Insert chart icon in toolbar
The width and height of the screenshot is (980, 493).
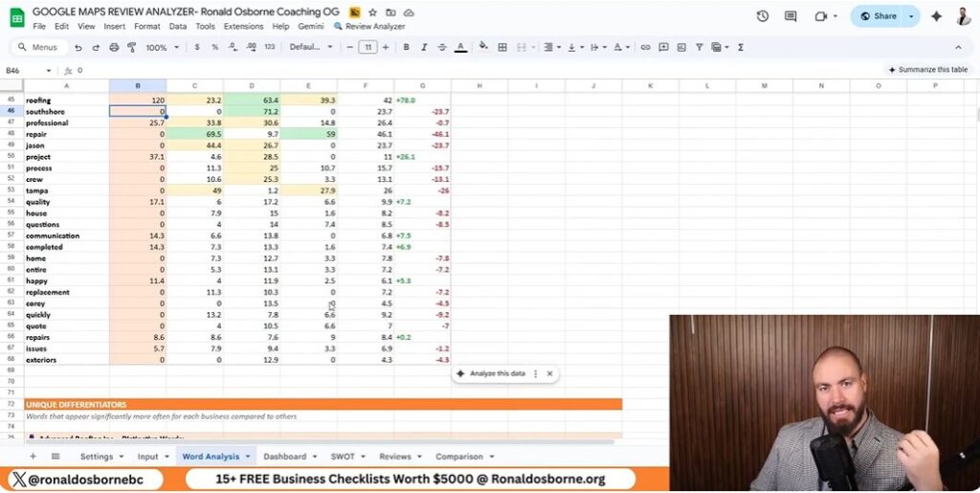(681, 48)
